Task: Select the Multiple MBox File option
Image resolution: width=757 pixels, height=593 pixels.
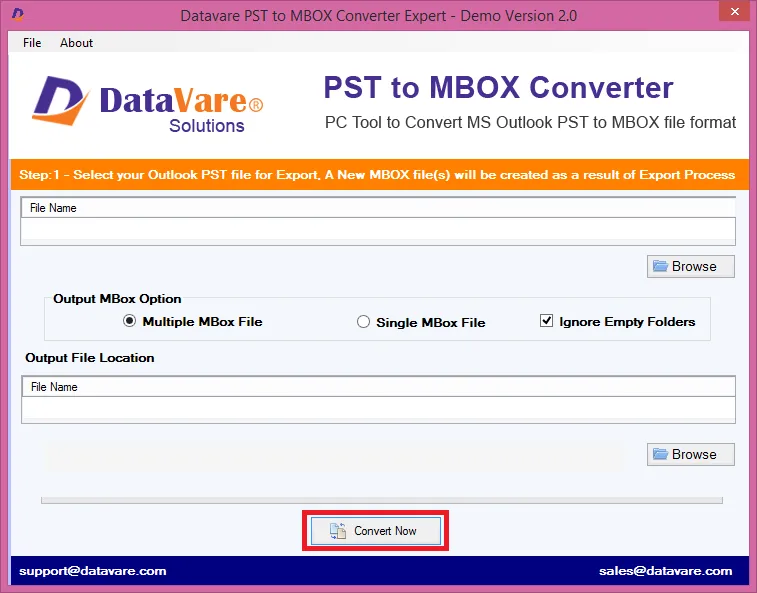Action: [x=193, y=321]
